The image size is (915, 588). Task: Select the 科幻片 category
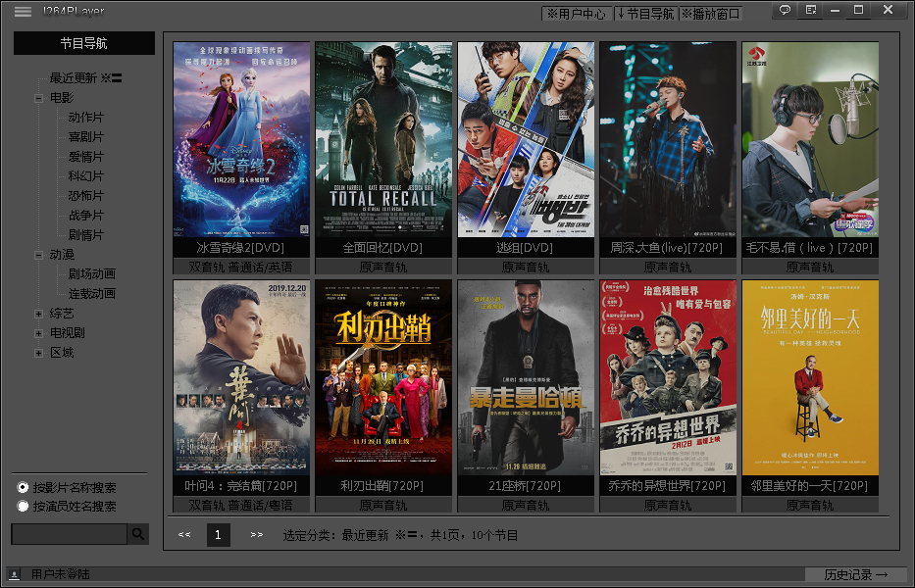[x=85, y=176]
